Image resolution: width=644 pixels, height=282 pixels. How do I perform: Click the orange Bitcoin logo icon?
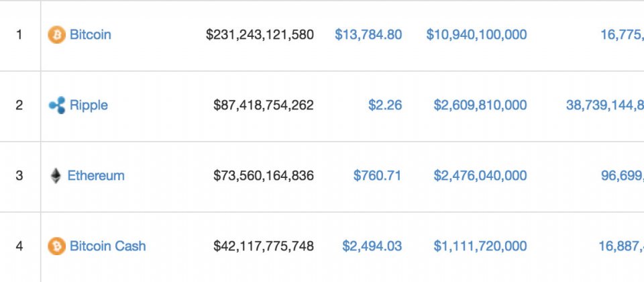[x=56, y=34]
